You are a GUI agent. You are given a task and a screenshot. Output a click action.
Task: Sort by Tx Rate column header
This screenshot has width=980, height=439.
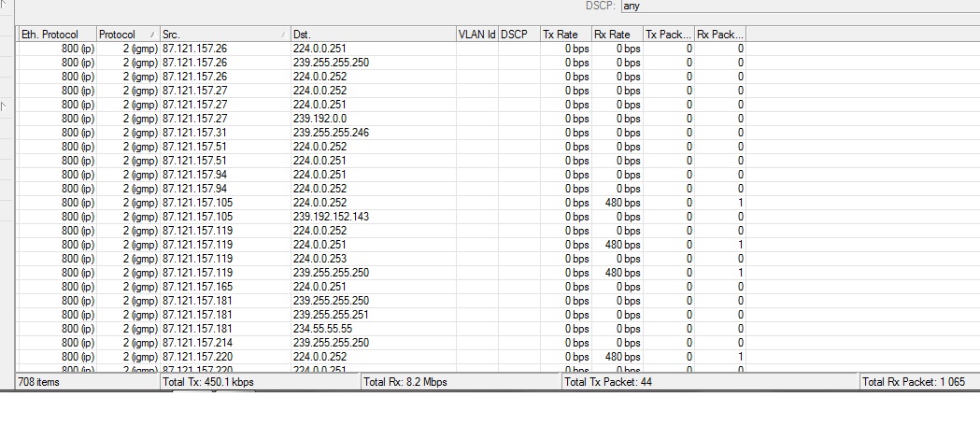pos(565,35)
